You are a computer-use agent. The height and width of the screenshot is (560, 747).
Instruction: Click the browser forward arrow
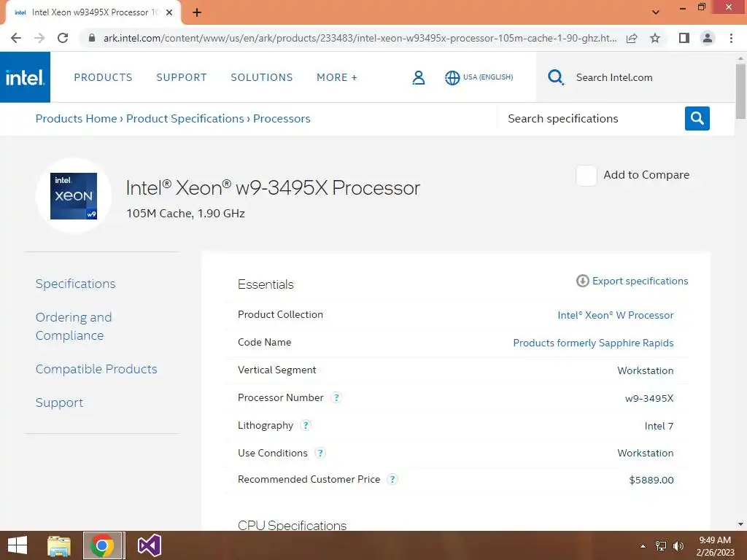point(39,38)
